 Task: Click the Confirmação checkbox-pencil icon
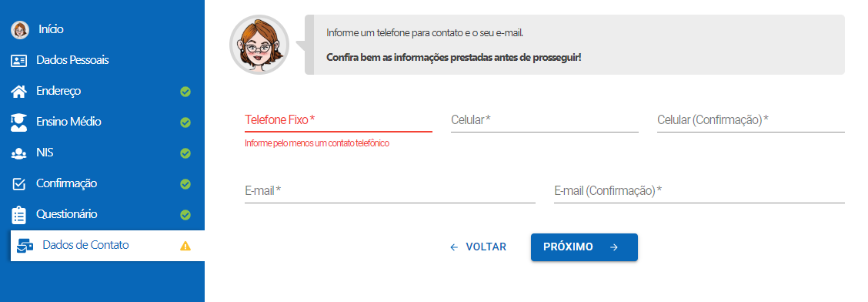coord(18,184)
